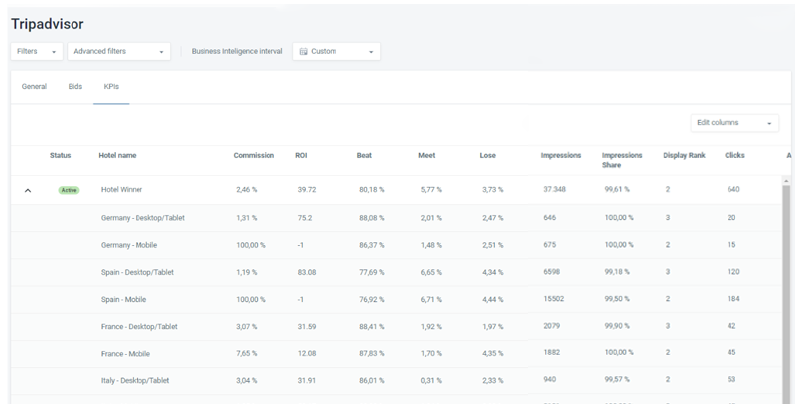Select the France - Desktop/Tablet row
The image size is (800, 404).
click(x=396, y=326)
